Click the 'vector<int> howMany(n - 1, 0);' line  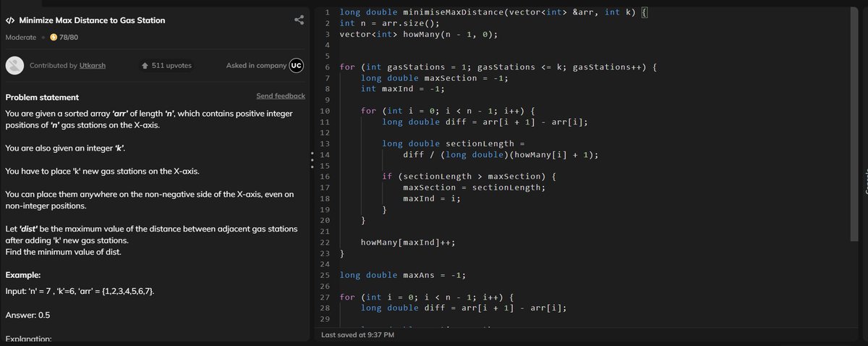point(419,34)
